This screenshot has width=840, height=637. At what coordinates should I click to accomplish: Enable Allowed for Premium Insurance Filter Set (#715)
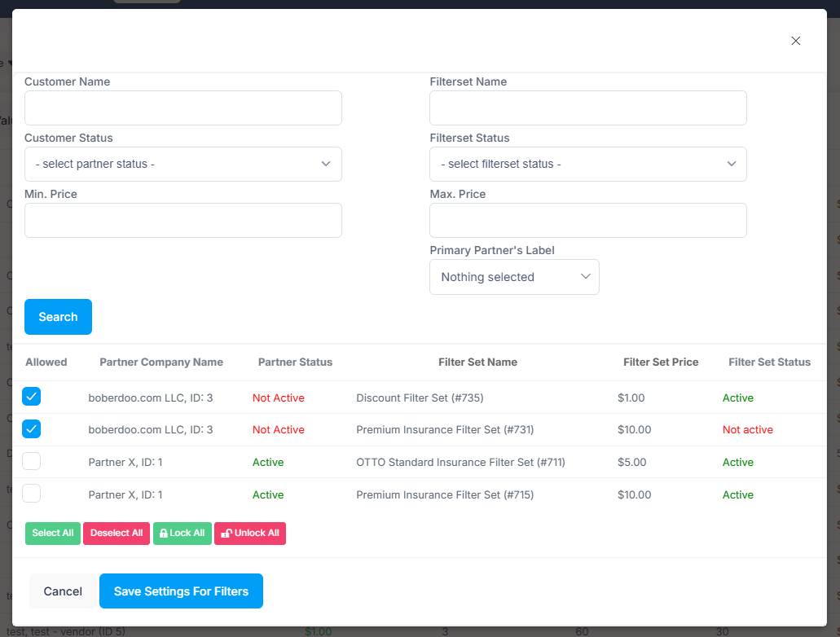point(32,494)
